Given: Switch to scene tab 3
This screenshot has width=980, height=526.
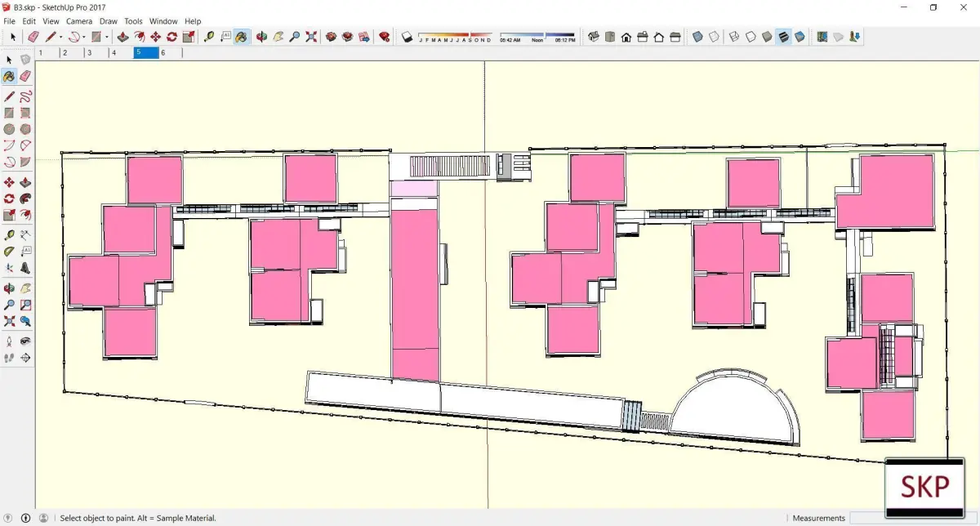Looking at the screenshot, I should (x=97, y=52).
